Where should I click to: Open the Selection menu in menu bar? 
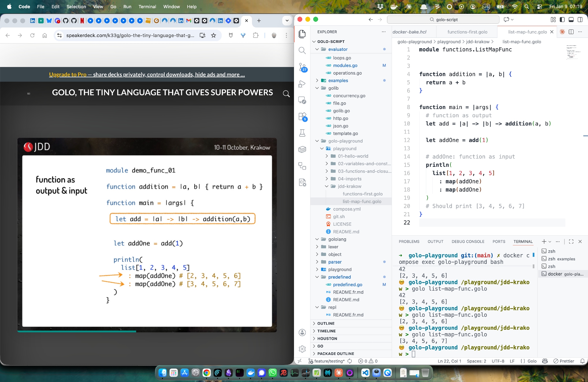(76, 6)
